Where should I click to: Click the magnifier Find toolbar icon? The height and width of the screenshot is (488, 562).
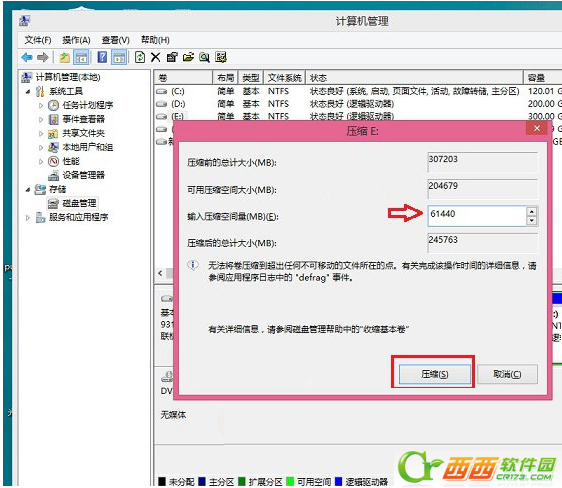[204, 57]
